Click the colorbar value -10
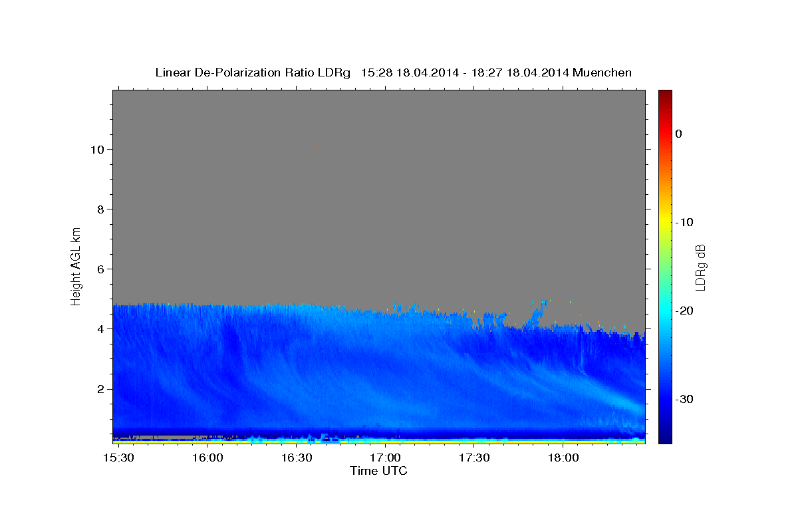This screenshot has height=532, width=798. click(684, 222)
